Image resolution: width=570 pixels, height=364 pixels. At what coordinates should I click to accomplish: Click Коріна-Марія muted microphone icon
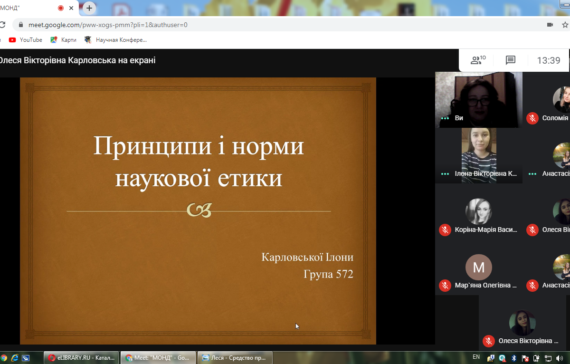click(x=445, y=230)
